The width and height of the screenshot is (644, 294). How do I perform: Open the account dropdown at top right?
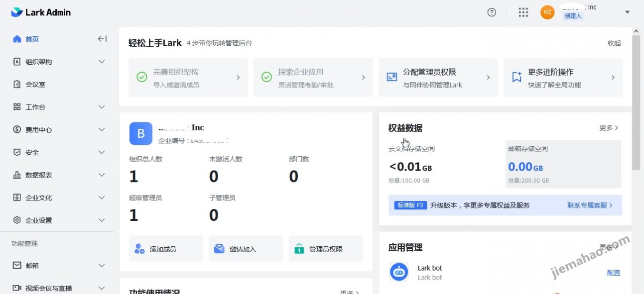coord(627,12)
